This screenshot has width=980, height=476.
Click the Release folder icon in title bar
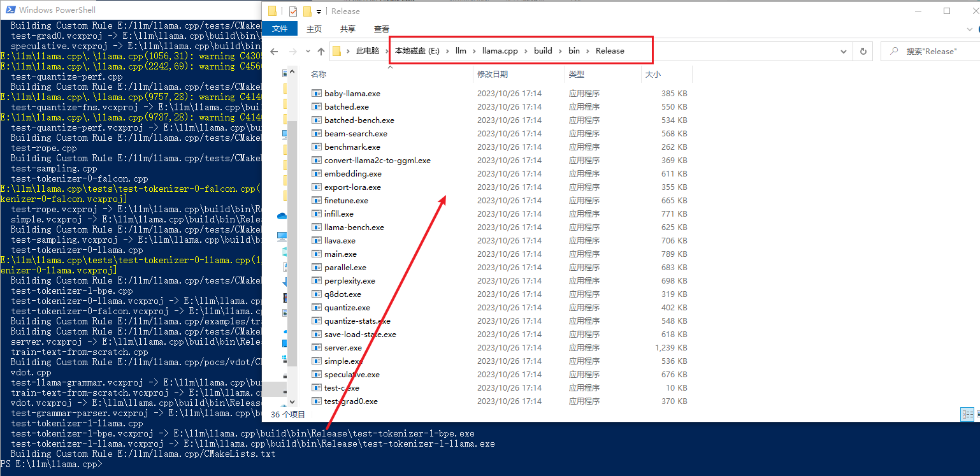273,11
